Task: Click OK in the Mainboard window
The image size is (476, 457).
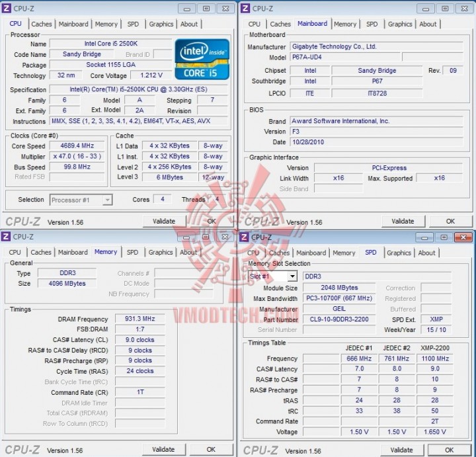Action: (450, 222)
